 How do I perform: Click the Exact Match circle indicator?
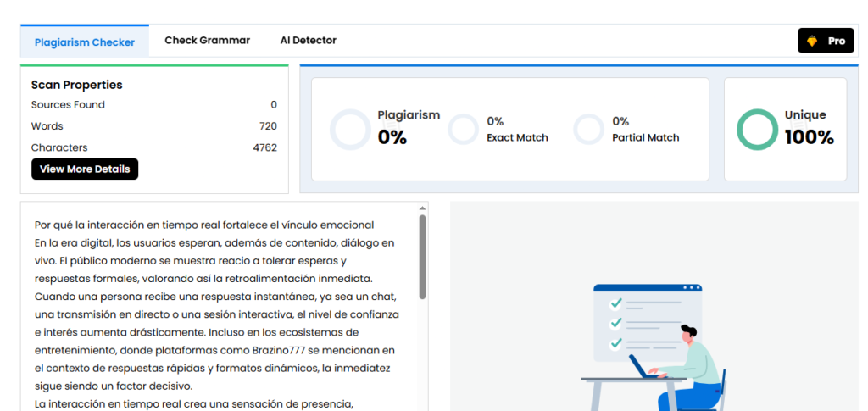pos(464,130)
